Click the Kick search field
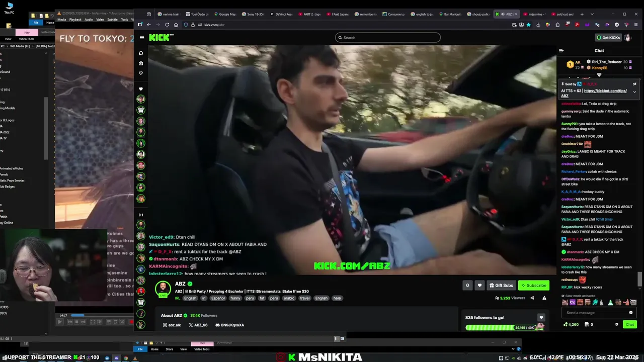Image resolution: width=644 pixels, height=362 pixels. pyautogui.click(x=387, y=37)
